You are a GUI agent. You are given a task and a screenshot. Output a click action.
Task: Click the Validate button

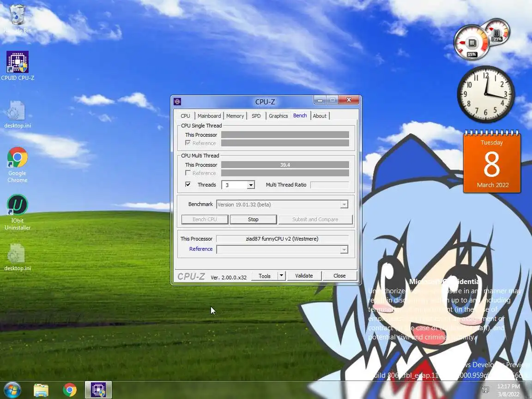pos(304,276)
